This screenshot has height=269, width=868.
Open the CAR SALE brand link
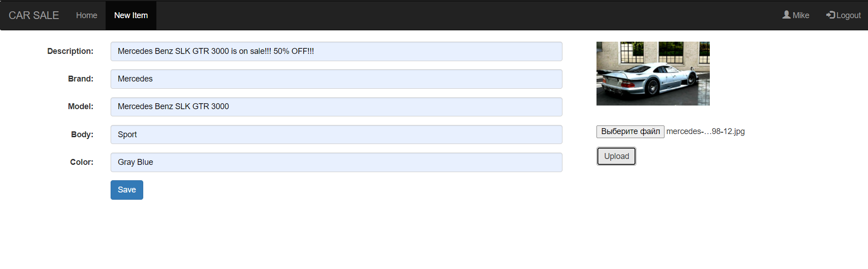(x=34, y=15)
